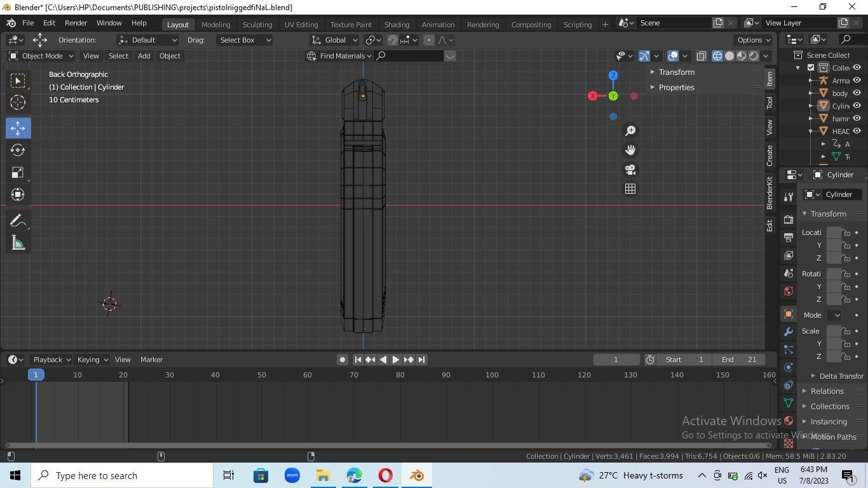Hide the body object in outliner
868x488 pixels.
coord(857,93)
